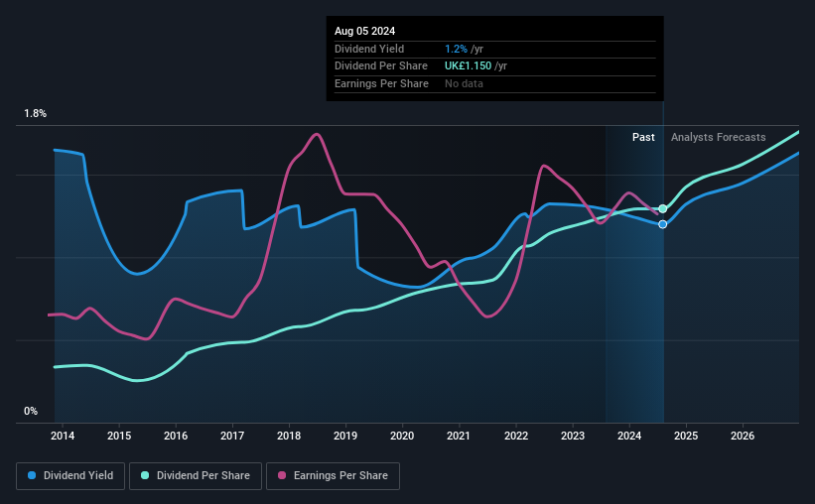Click the 0% y-axis label
The width and height of the screenshot is (815, 504).
pyautogui.click(x=31, y=411)
